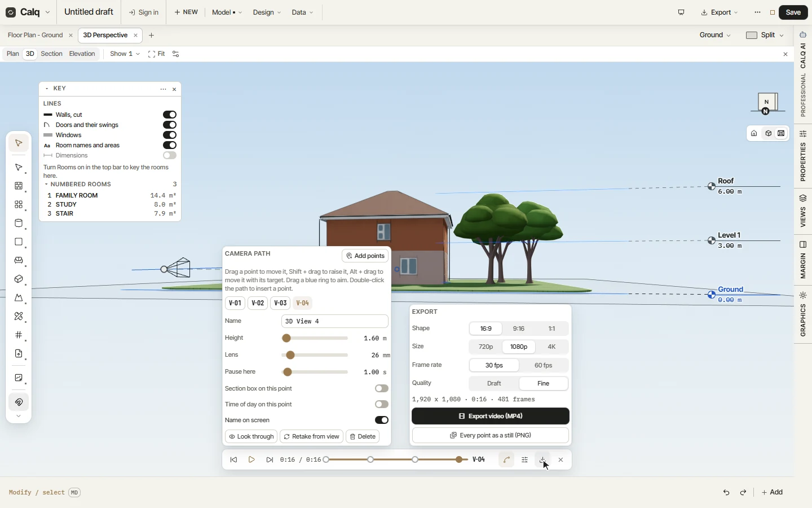Click the import file tool icon
812x508 pixels.
(19, 354)
